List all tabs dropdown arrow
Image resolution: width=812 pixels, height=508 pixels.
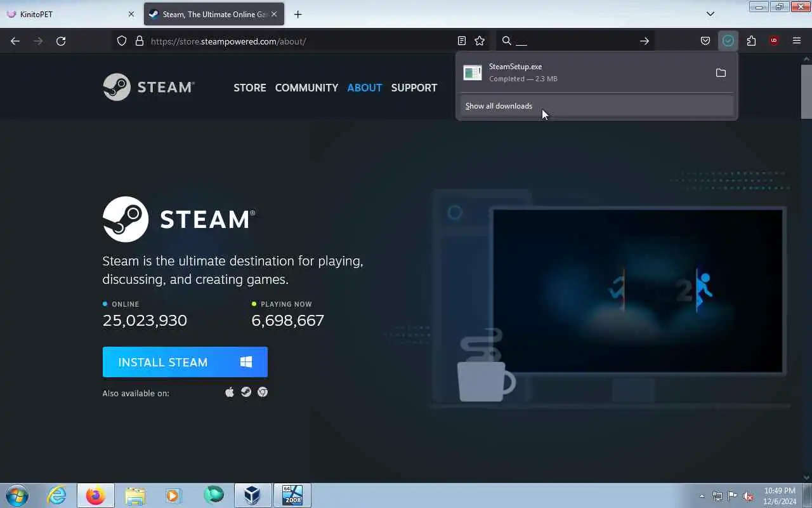coord(710,14)
